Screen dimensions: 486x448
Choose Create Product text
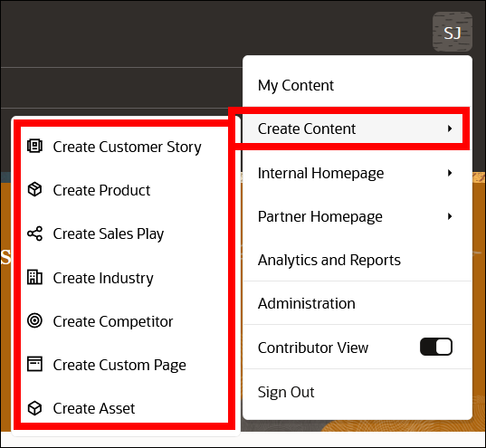101,190
